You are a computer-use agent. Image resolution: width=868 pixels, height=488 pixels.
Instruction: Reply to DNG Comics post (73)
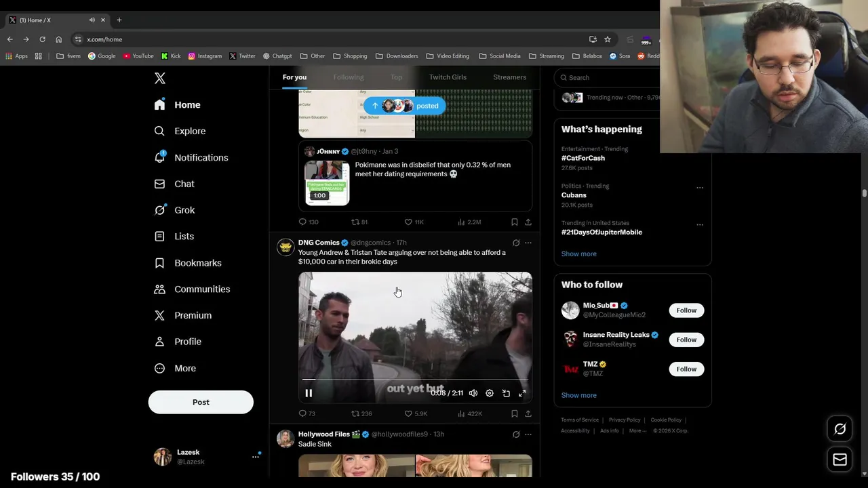tap(307, 413)
